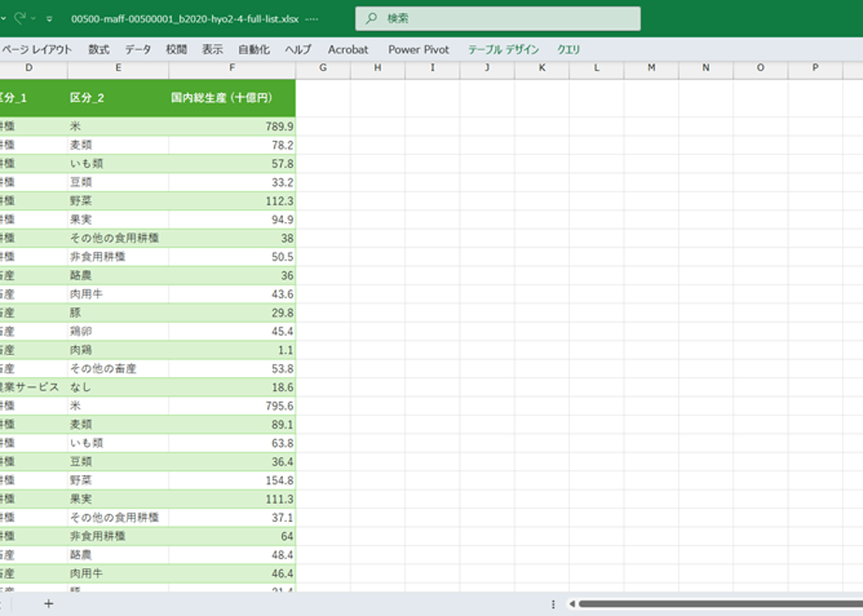The width and height of the screenshot is (863, 616).
Task: Open the redo history dropdown arrow
Action: click(34, 19)
